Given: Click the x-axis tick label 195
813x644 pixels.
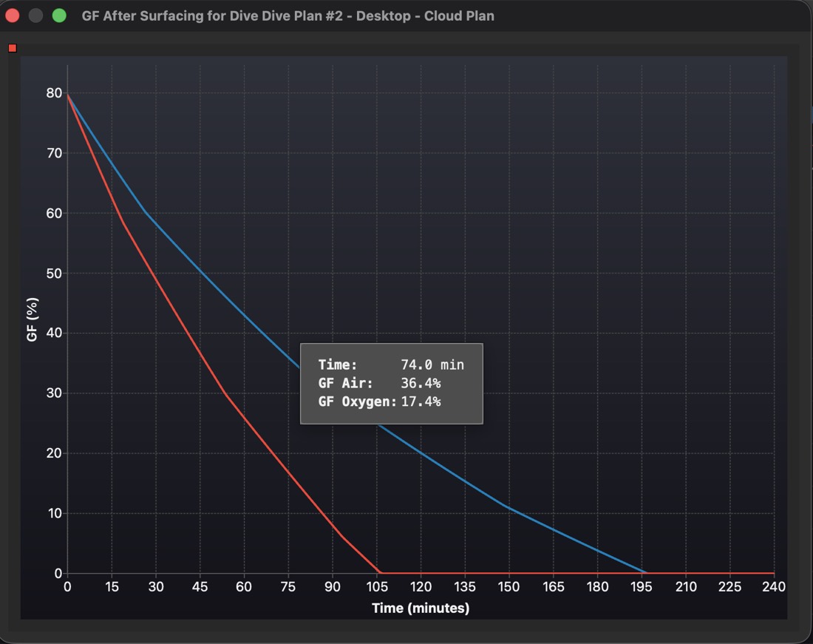Looking at the screenshot, I should pos(642,586).
